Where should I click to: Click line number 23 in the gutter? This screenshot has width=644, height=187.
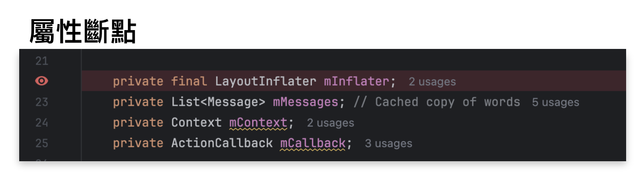tap(41, 102)
